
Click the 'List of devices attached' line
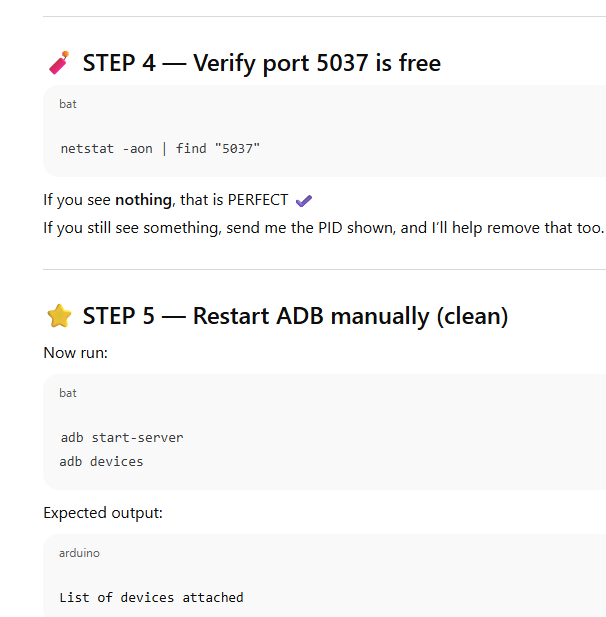pyautogui.click(x=151, y=597)
